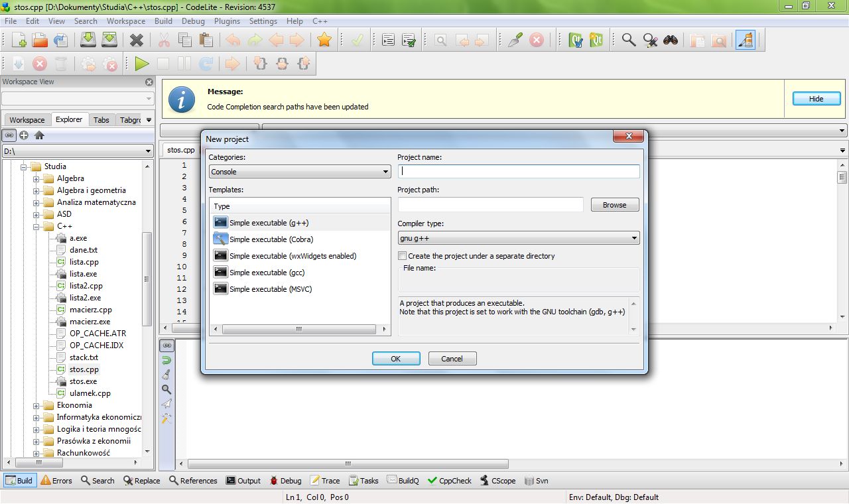Open the CppCheck output tab
Viewport: 849px width, 504px height.
pos(450,481)
